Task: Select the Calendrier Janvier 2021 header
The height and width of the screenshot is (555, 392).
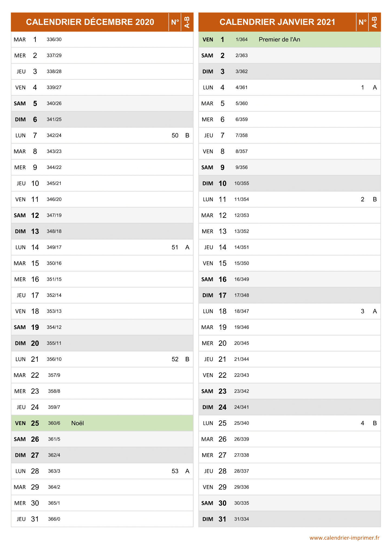Action: coord(277,22)
